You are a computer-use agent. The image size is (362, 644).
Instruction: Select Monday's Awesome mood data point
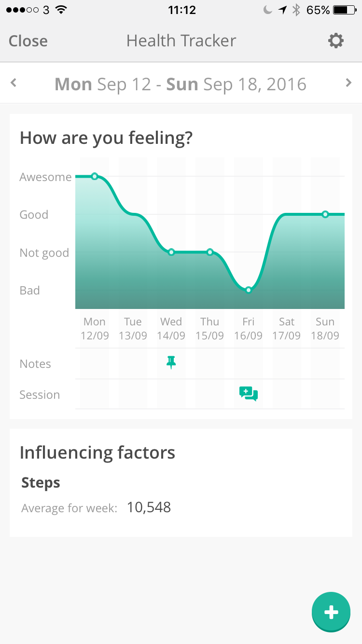tap(95, 176)
